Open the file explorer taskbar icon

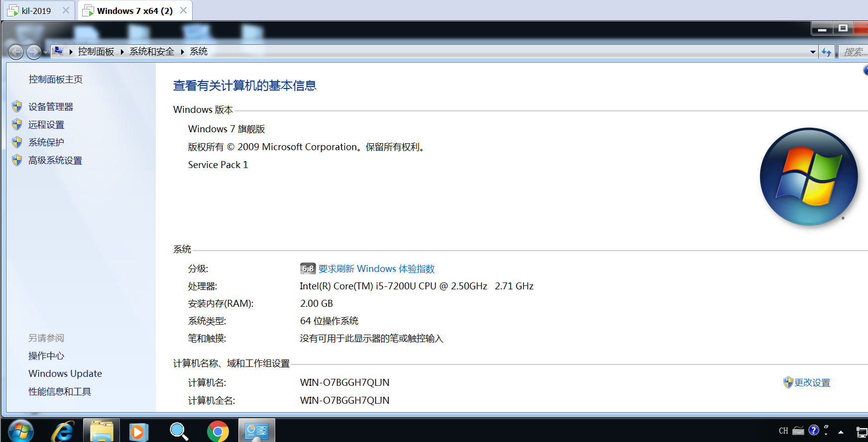pyautogui.click(x=102, y=431)
